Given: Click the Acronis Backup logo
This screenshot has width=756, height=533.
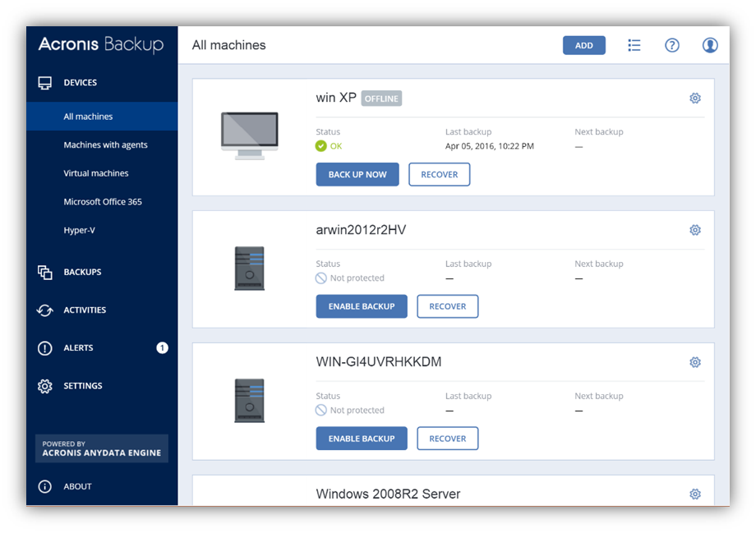Looking at the screenshot, I should click(x=101, y=44).
